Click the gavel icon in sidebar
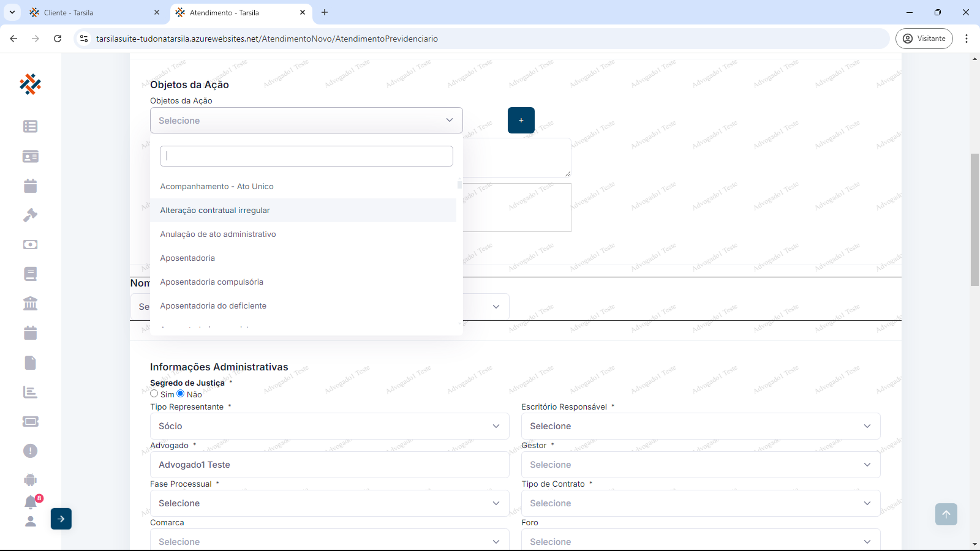The image size is (980, 551). click(x=30, y=215)
